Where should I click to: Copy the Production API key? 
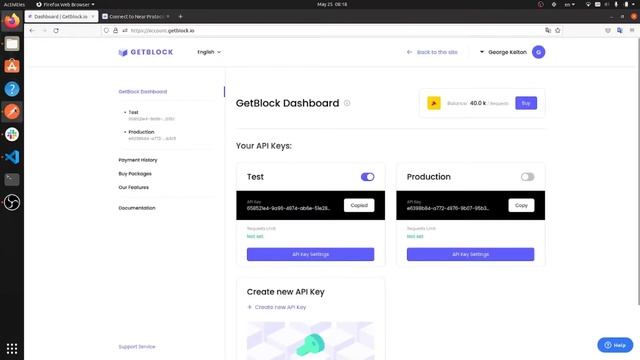pos(521,205)
